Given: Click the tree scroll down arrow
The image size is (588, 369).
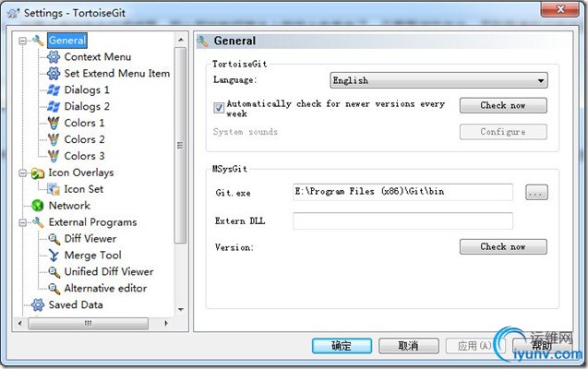Looking at the screenshot, I should [x=181, y=310].
